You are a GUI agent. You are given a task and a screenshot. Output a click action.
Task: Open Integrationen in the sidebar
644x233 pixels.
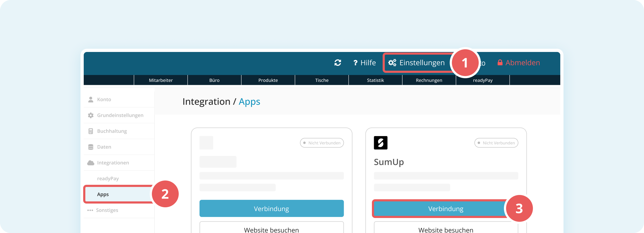coord(119,163)
